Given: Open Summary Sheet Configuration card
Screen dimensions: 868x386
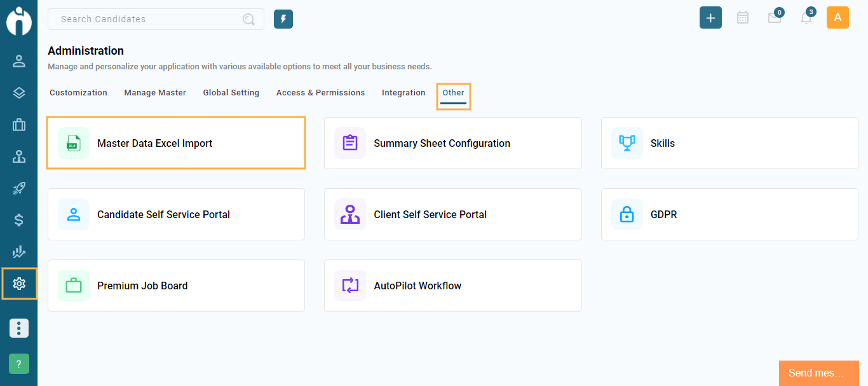Looking at the screenshot, I should [453, 143].
